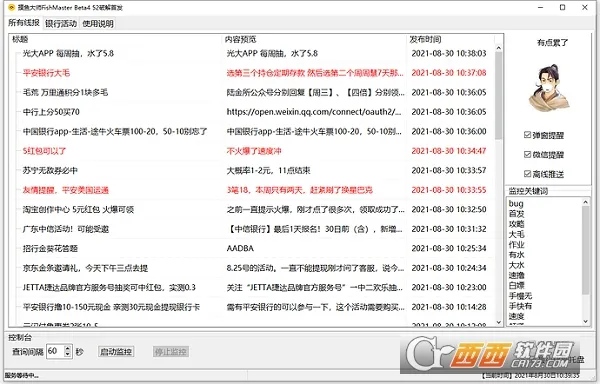Image resolution: width=600 pixels, height=384 pixels.
Task: Select the keyword 有水 in the monitor list
Action: (516, 255)
